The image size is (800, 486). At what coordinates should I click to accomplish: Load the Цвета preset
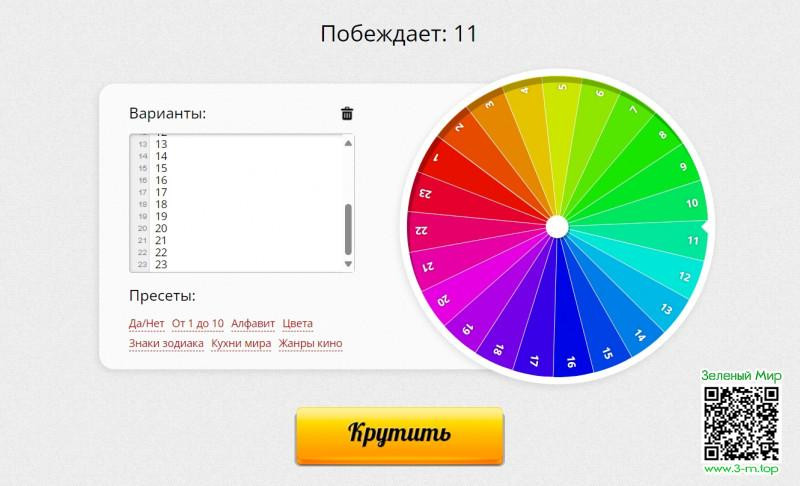(x=297, y=324)
